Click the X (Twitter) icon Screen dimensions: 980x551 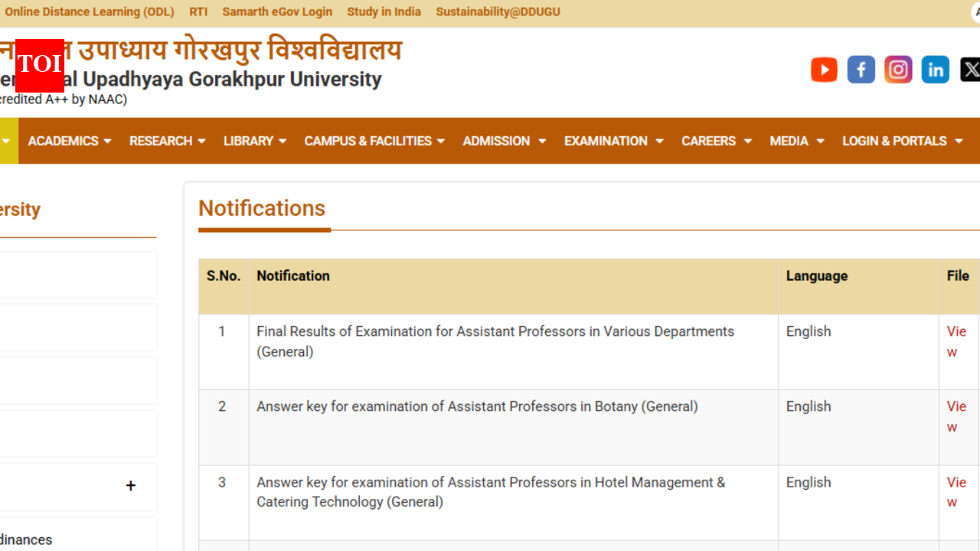(x=969, y=70)
